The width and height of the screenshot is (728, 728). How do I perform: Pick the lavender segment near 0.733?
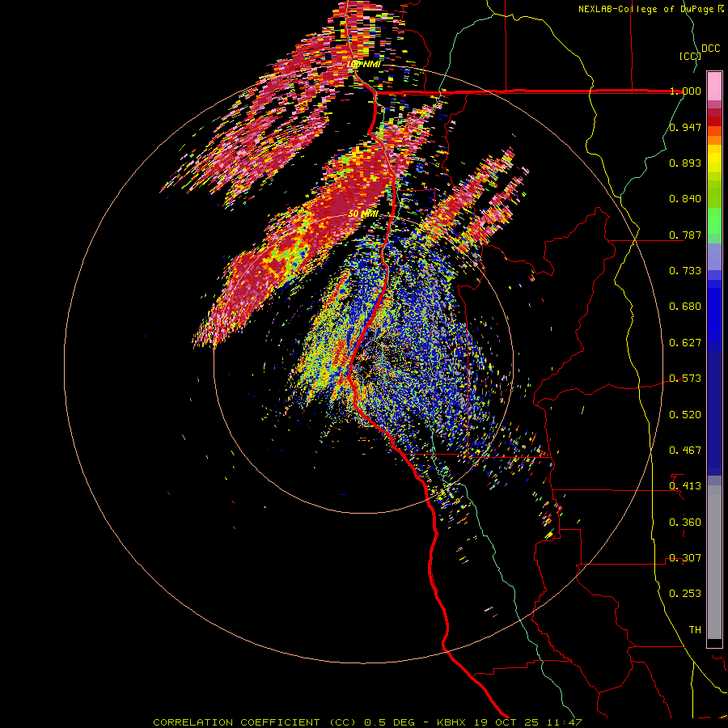pos(714,257)
